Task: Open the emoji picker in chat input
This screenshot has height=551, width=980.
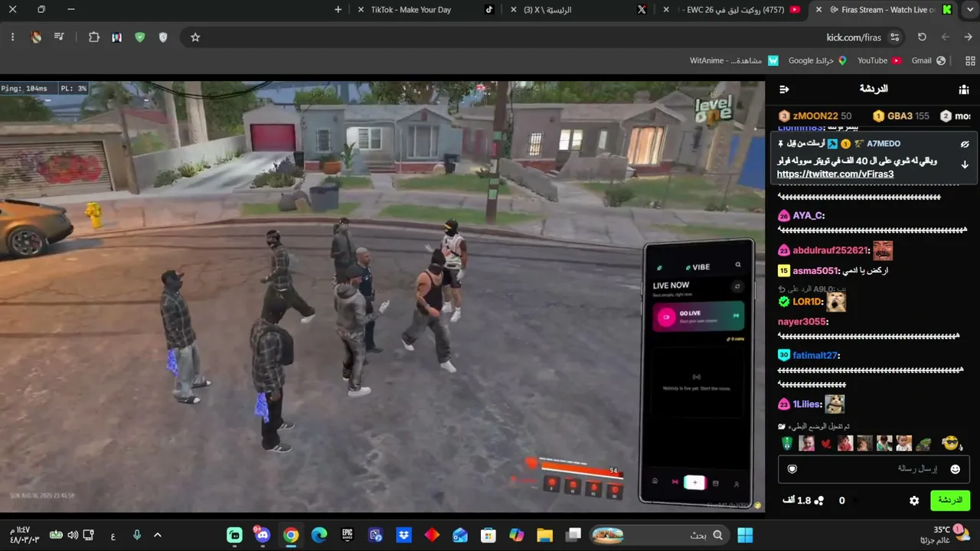Action: pos(955,468)
